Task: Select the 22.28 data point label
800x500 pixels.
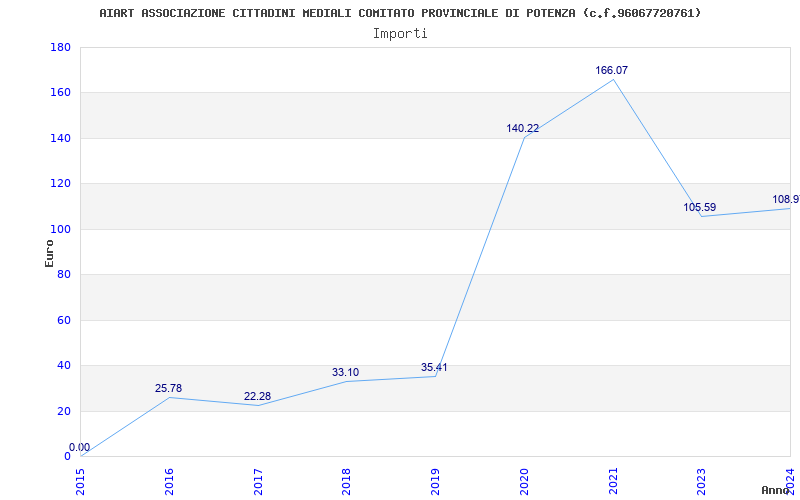Action: pos(257,396)
